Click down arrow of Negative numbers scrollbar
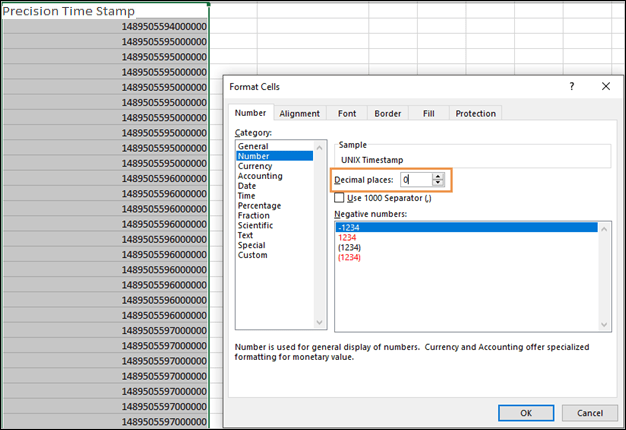Screen dimensions: 626x430 pyautogui.click(x=604, y=325)
